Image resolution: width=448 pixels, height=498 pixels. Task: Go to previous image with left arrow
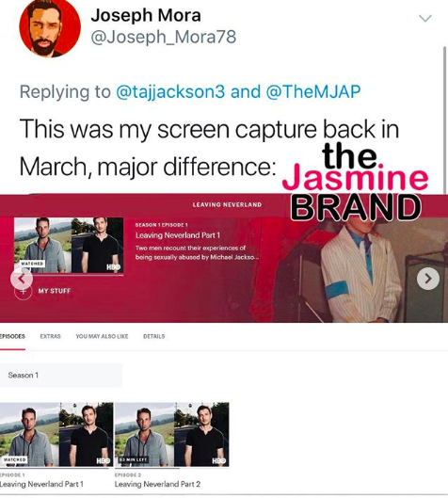[22, 279]
